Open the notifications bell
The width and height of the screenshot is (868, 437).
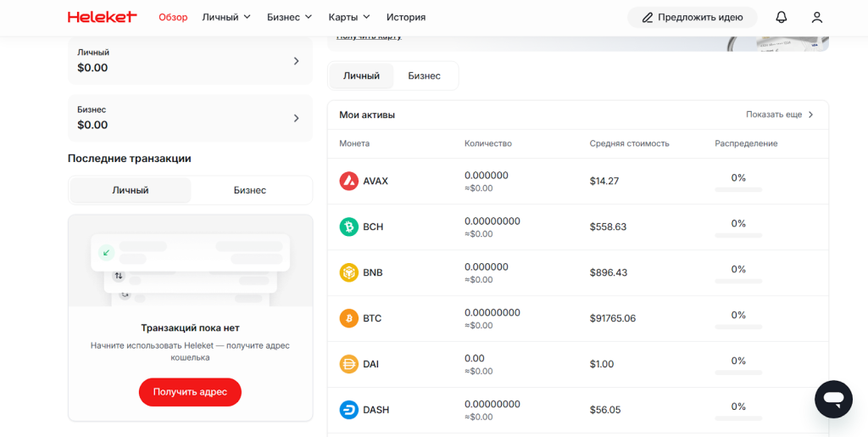781,17
